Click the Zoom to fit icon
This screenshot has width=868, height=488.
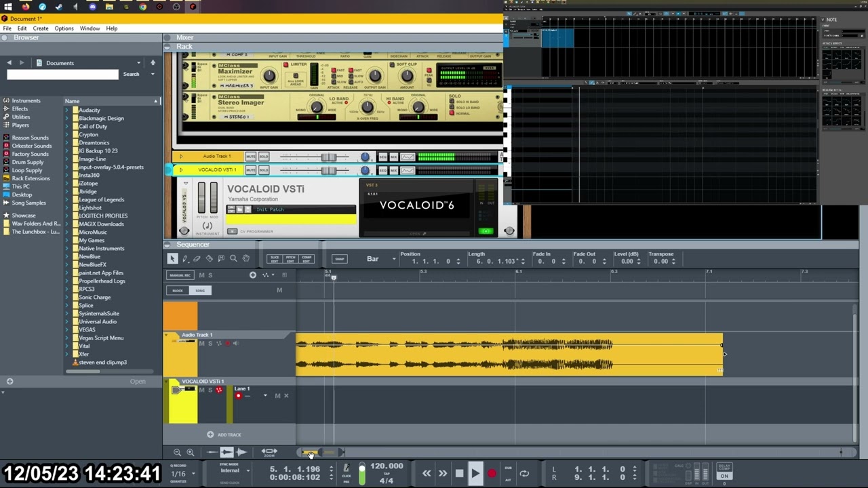[269, 451]
